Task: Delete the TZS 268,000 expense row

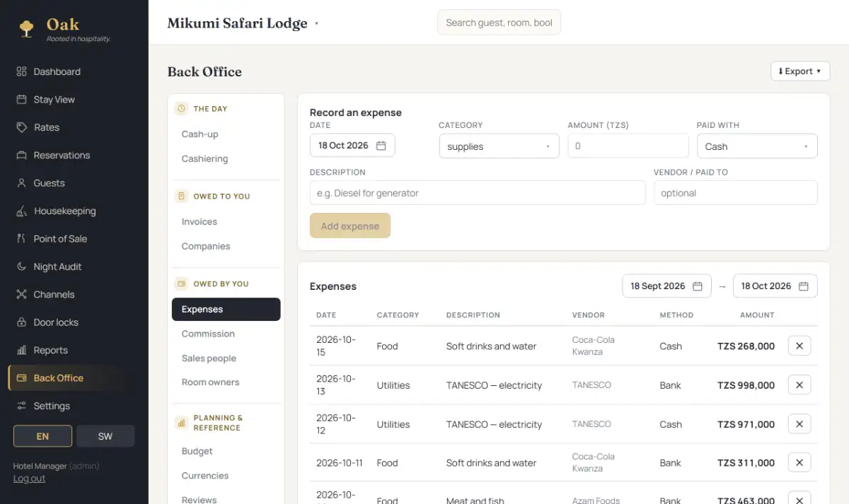Action: click(x=799, y=346)
